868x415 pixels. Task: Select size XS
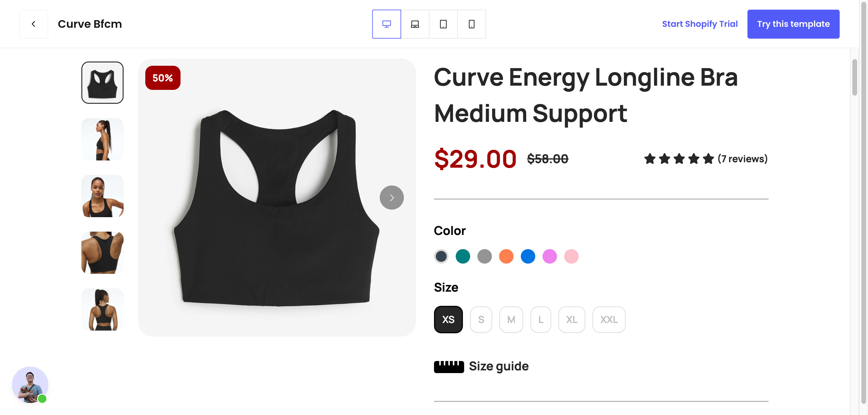448,319
